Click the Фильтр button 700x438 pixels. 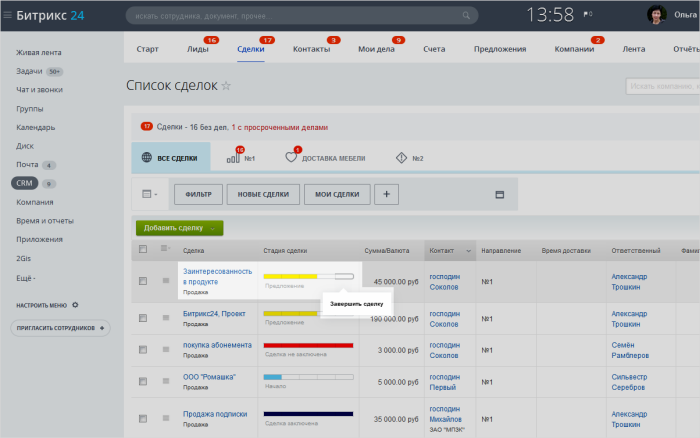199,194
